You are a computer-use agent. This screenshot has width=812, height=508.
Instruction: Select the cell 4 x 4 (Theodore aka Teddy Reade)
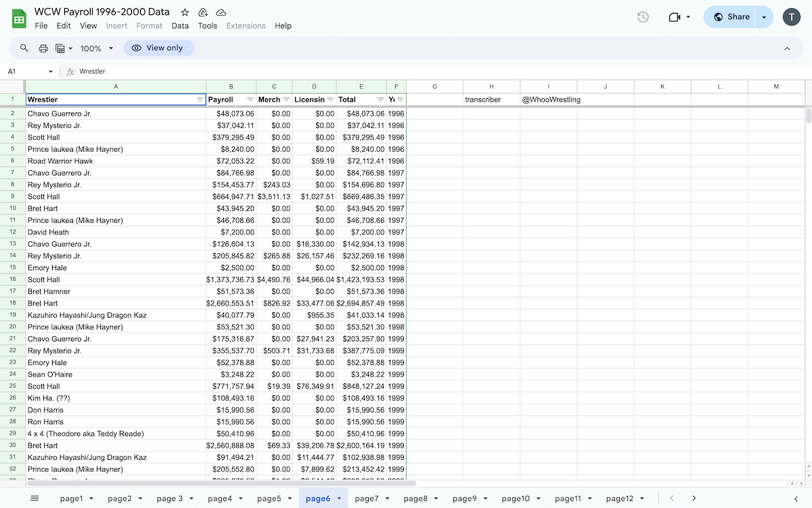coord(116,433)
